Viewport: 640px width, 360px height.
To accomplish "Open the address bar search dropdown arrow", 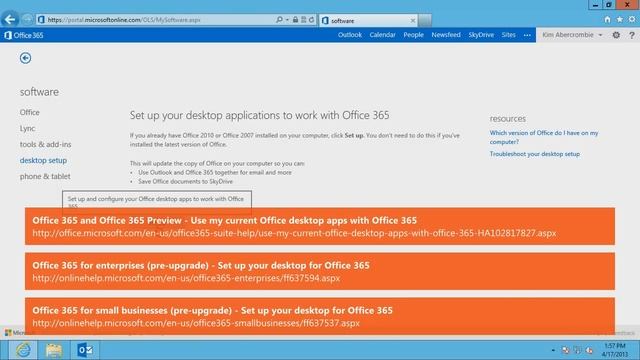I will [x=287, y=20].
